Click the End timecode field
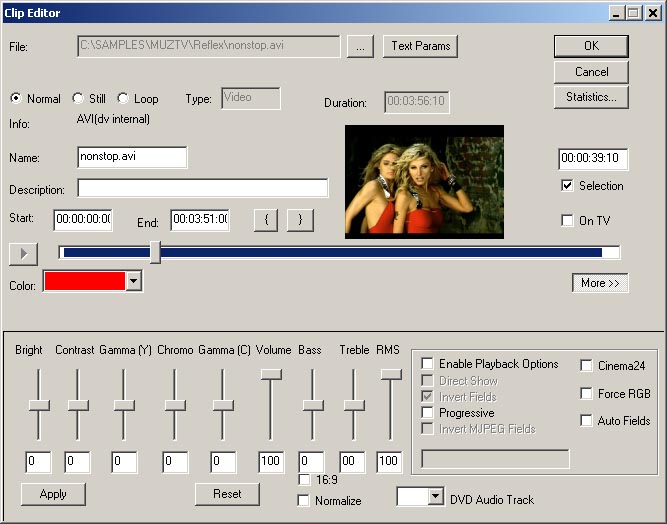Screen dimensions: 667x524 coord(200,220)
